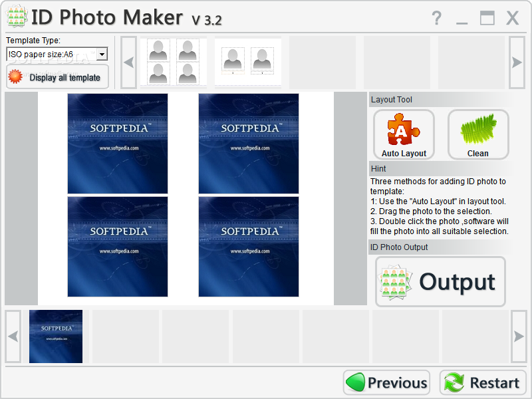This screenshot has height=399, width=532.
Task: Click the top-right photo slot in layout
Action: (249, 144)
